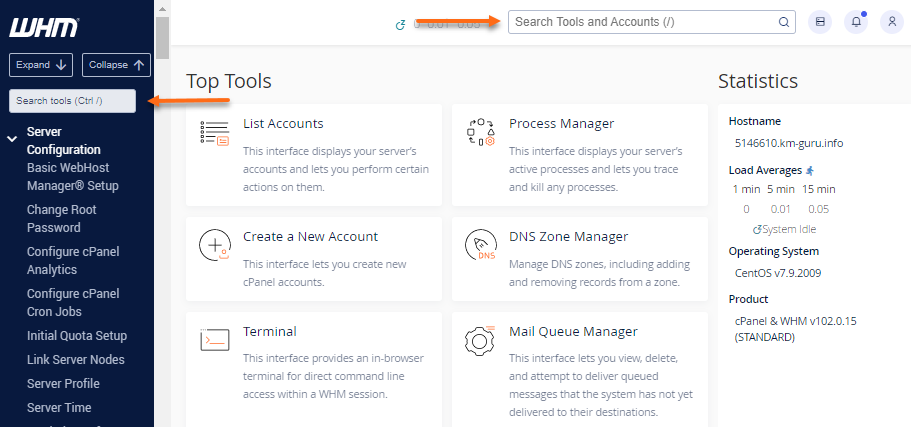Launch the Terminal icon
This screenshot has height=427, width=911.
point(215,340)
